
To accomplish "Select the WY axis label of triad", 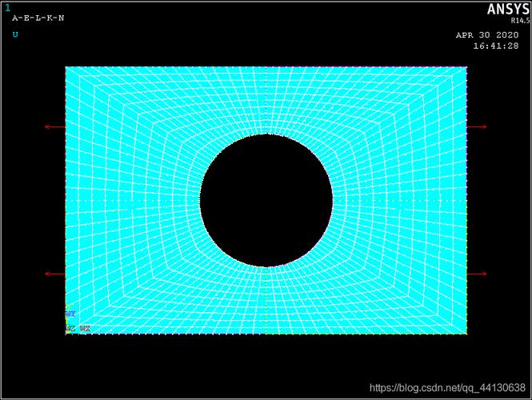I will click(x=70, y=314).
